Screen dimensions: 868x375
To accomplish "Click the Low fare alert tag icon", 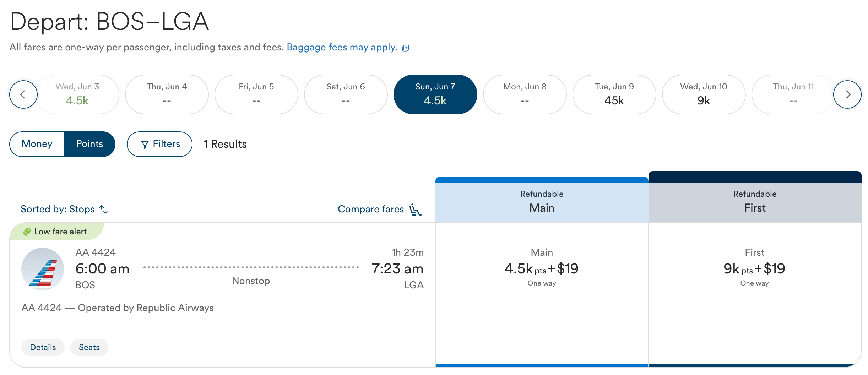I will 27,232.
